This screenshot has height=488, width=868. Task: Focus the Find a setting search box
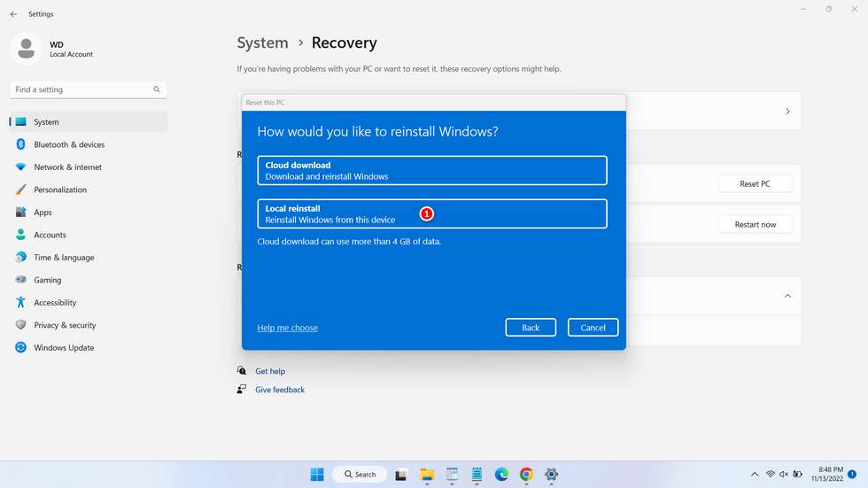click(x=88, y=89)
